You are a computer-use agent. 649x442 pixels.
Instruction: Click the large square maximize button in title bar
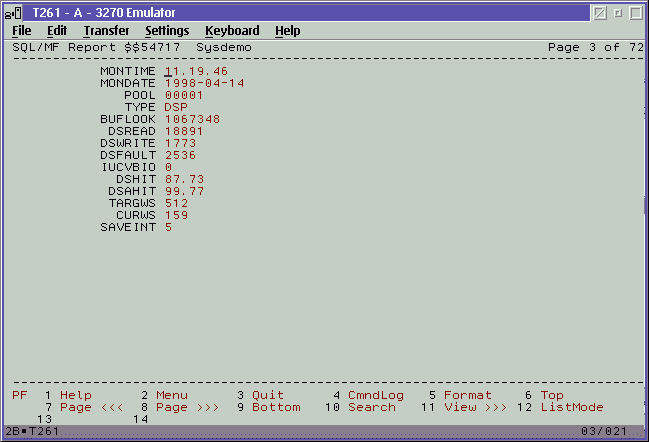pos(636,13)
